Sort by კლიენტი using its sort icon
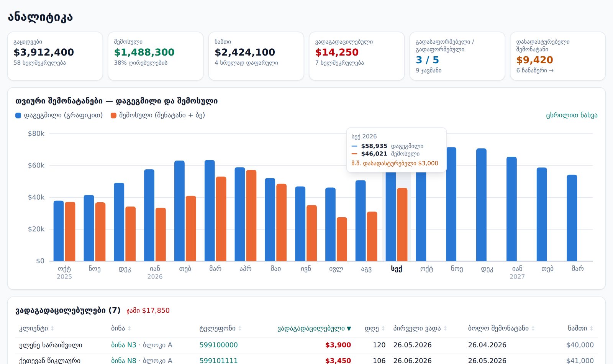The width and height of the screenshot is (613, 364). tap(52, 328)
